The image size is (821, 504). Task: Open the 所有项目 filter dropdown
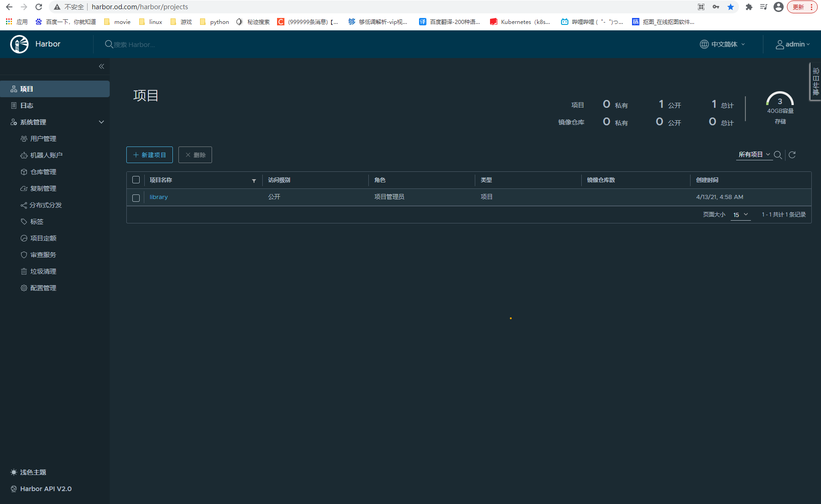point(754,155)
